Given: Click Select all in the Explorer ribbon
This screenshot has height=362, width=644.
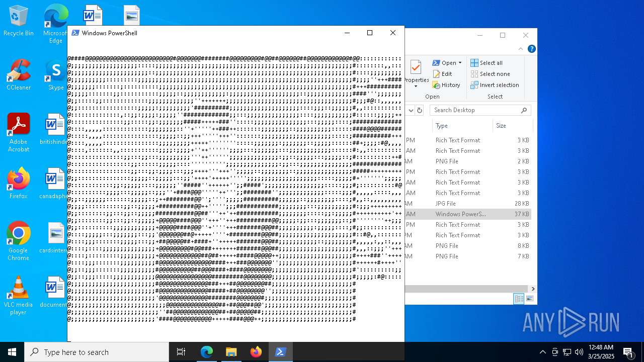Looking at the screenshot, I should [x=487, y=63].
